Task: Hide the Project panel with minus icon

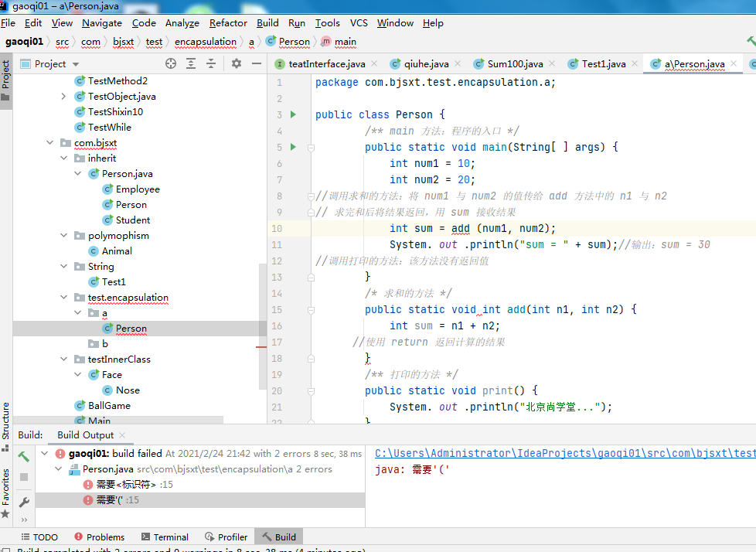Action: (257, 63)
